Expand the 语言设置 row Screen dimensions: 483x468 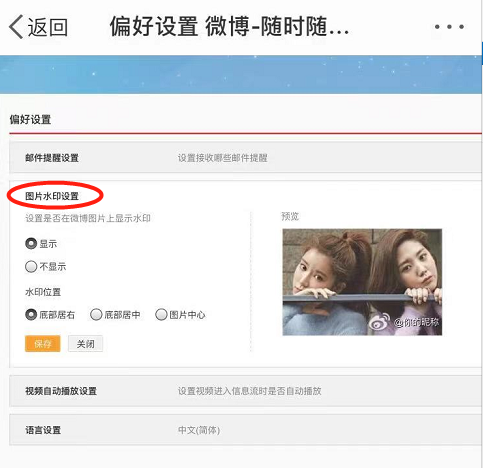[x=245, y=430]
